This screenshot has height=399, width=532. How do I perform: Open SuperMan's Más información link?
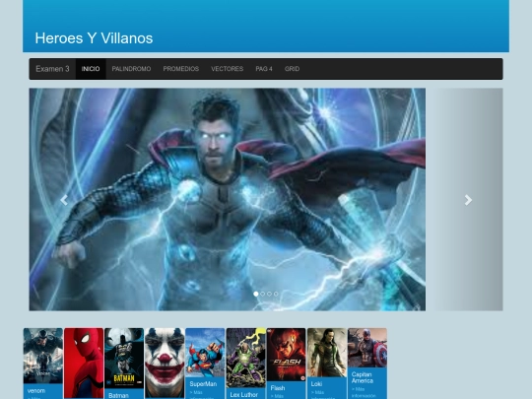(203, 395)
